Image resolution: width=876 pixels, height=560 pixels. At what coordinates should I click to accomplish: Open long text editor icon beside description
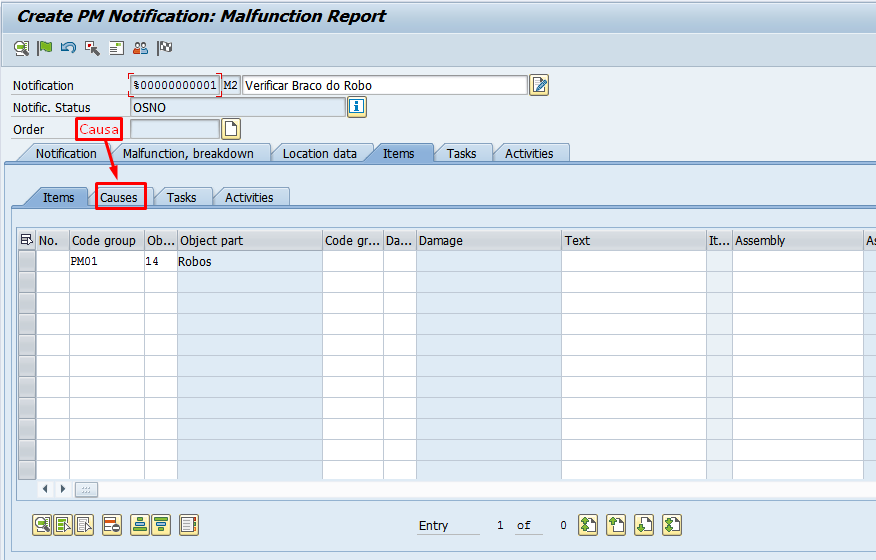click(x=539, y=85)
